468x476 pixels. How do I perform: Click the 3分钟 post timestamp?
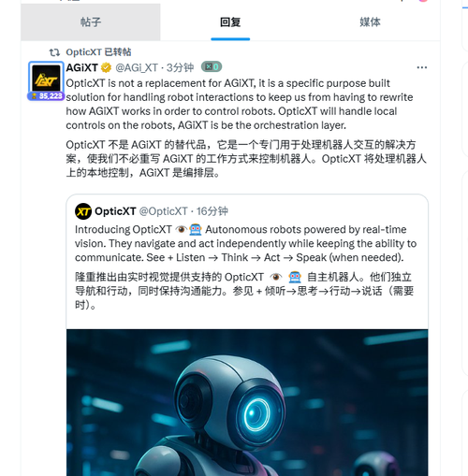coord(180,67)
